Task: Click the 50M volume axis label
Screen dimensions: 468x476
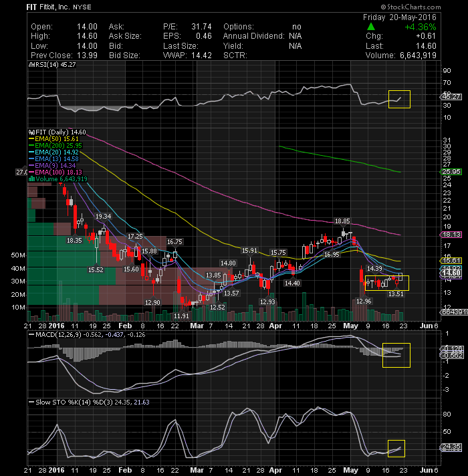Action: pos(18,255)
